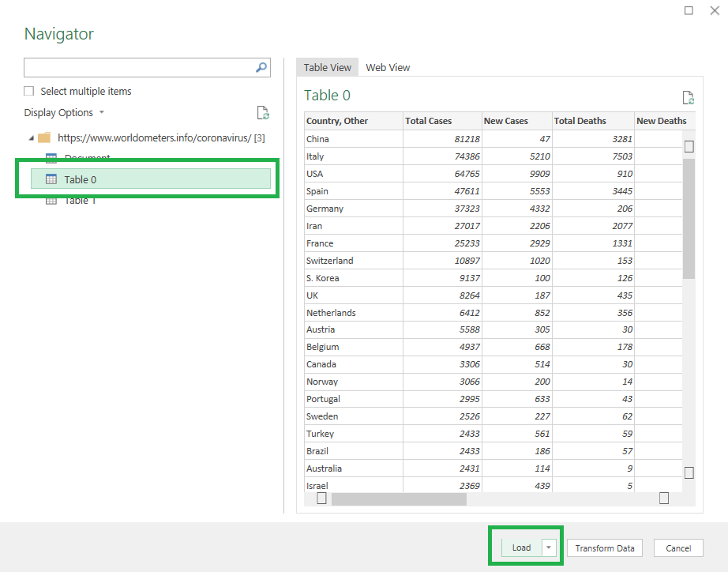
Task: Click the 'Iran' country cell
Action: coord(353,226)
